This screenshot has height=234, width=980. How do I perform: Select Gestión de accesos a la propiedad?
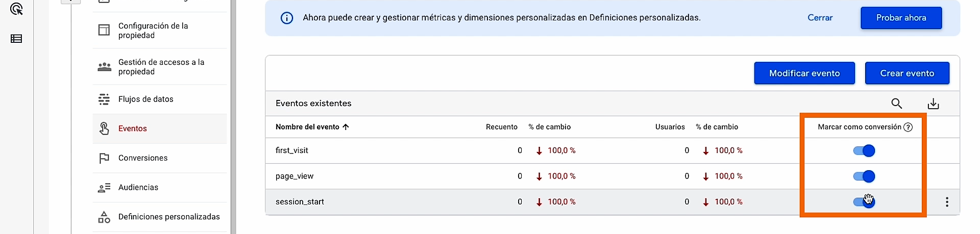click(x=161, y=67)
